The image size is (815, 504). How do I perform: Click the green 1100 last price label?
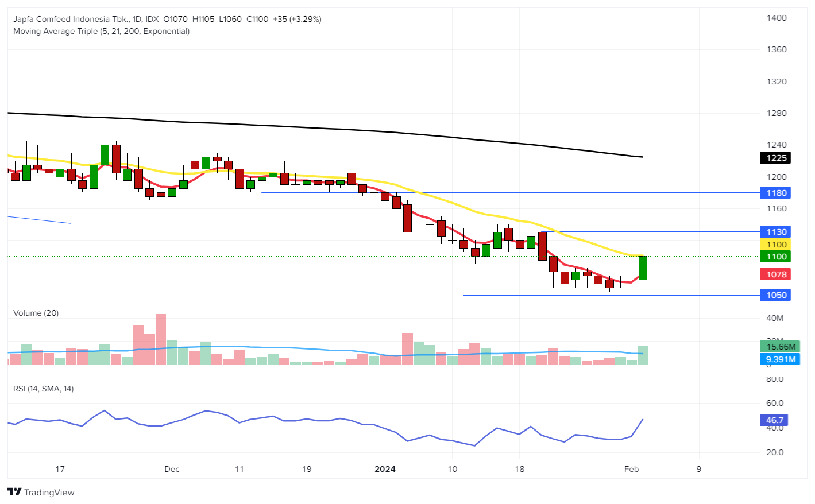point(775,257)
